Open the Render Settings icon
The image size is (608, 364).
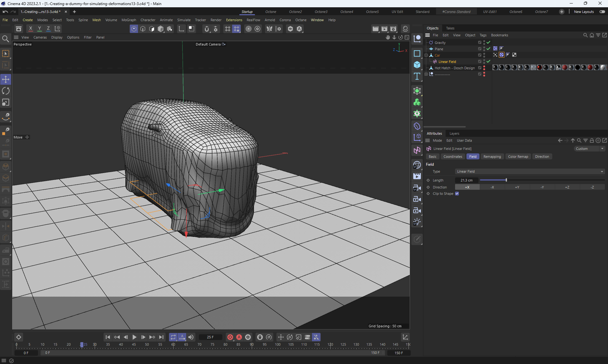pos(393,29)
